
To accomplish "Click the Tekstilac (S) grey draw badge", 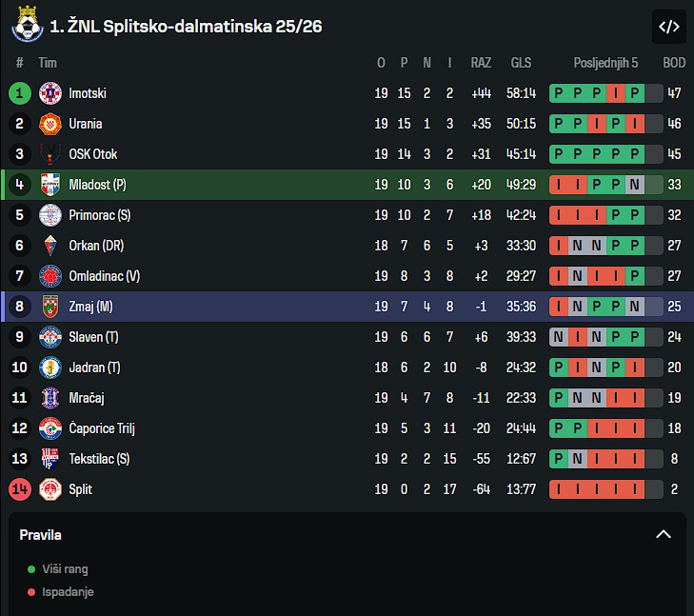I will pos(578,459).
